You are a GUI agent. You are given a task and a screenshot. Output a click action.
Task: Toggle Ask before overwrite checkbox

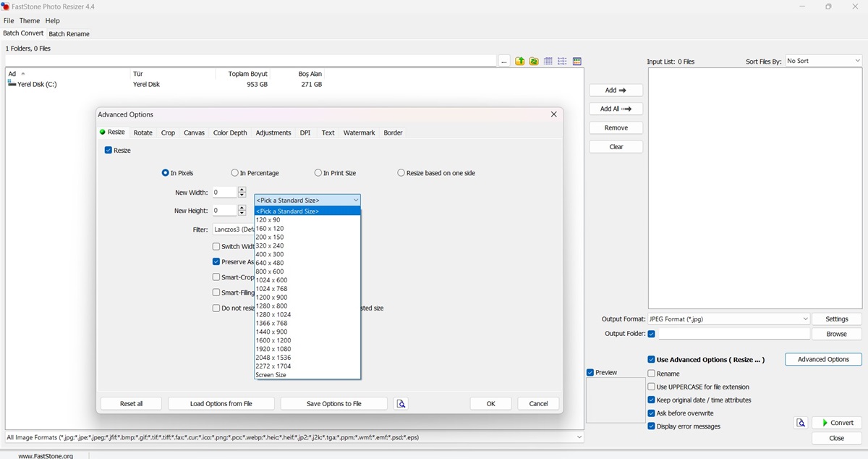coord(652,413)
